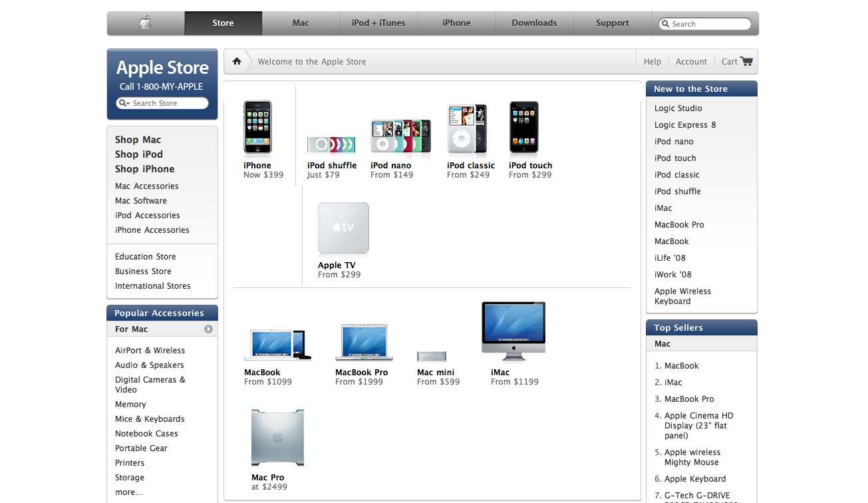Select the MacBook Pro product image
868x503 pixels.
(x=364, y=343)
